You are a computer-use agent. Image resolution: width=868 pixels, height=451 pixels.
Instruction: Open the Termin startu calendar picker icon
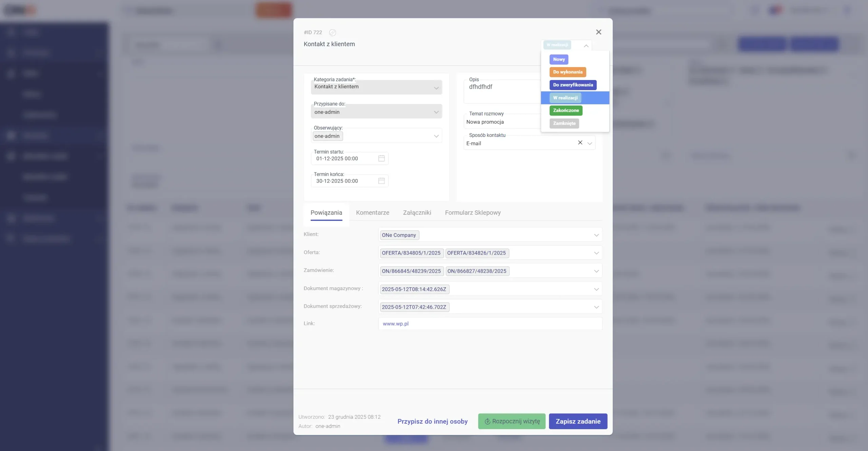tap(381, 158)
